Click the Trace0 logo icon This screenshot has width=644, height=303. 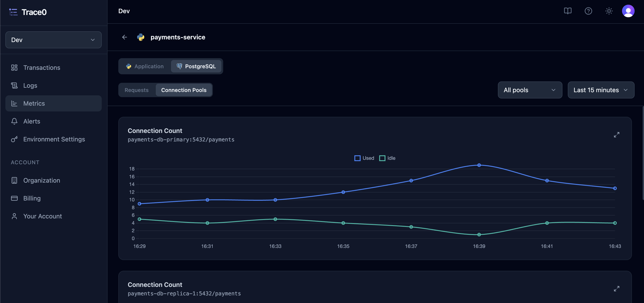coord(13,12)
